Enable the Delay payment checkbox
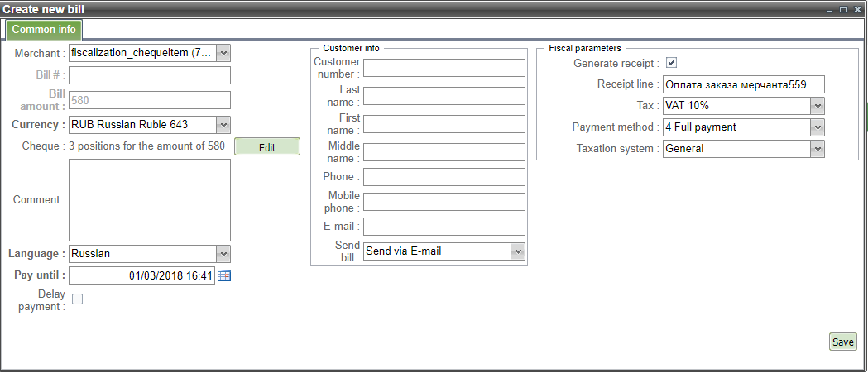 click(x=78, y=299)
